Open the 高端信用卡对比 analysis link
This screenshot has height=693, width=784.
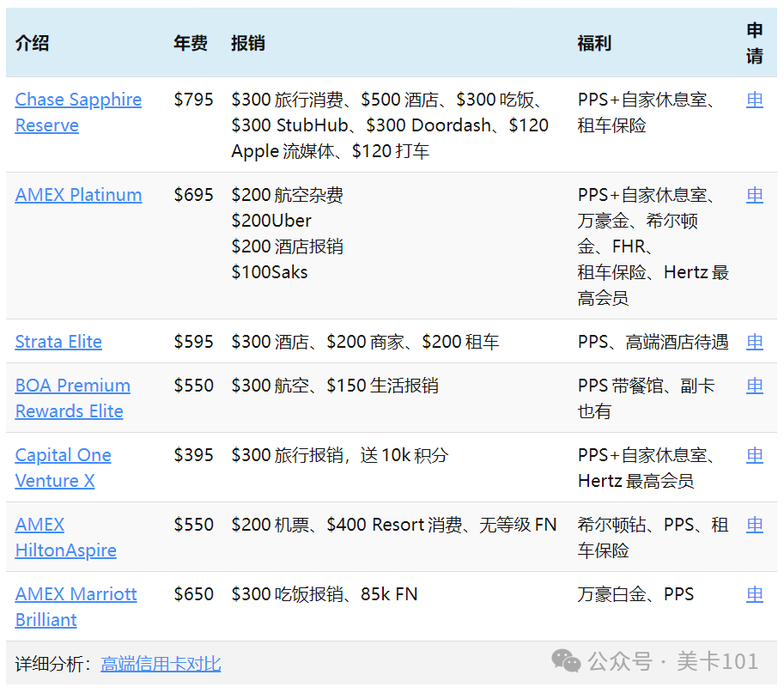[x=161, y=664]
